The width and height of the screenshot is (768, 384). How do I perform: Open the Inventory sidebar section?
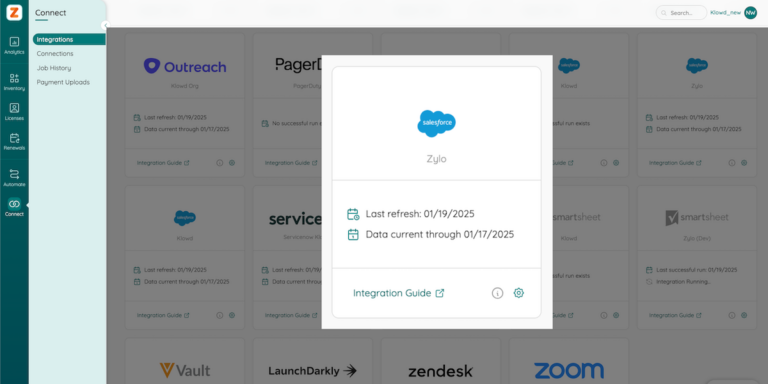[x=14, y=82]
